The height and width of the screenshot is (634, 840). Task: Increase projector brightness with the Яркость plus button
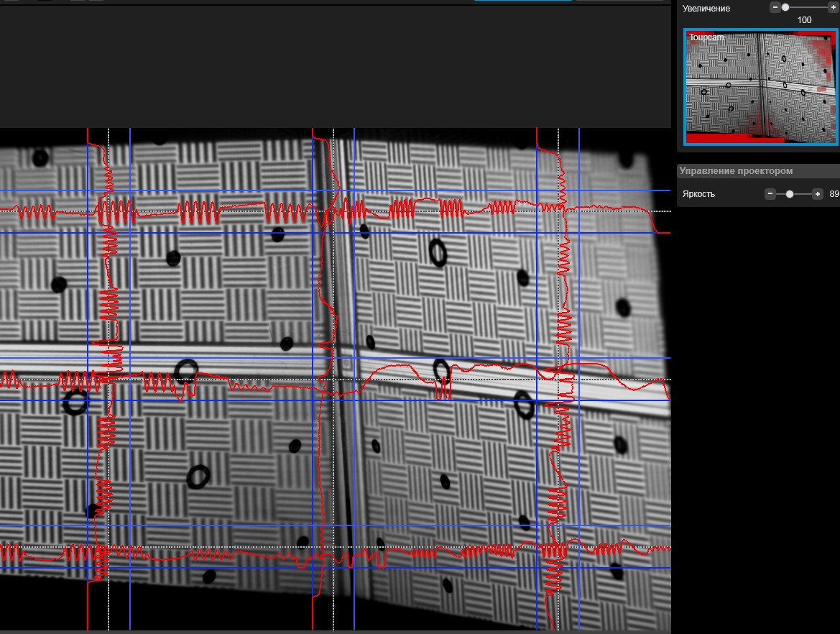coord(817,194)
